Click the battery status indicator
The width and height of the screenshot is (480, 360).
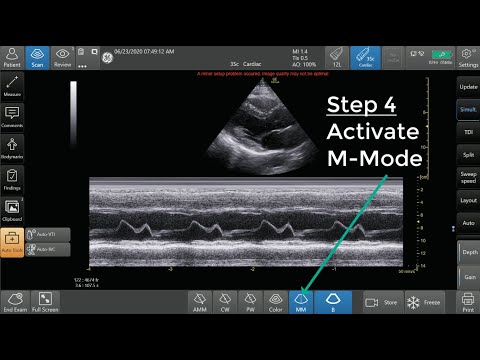tap(441, 55)
